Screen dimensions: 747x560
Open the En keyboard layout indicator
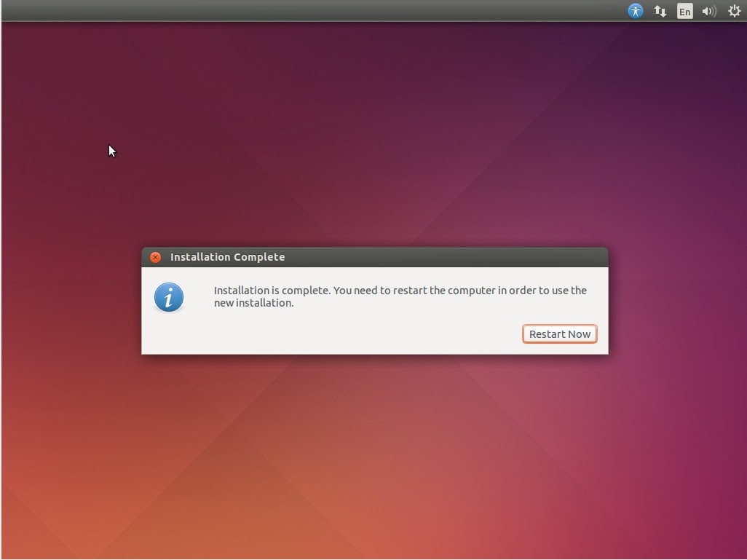(x=684, y=11)
